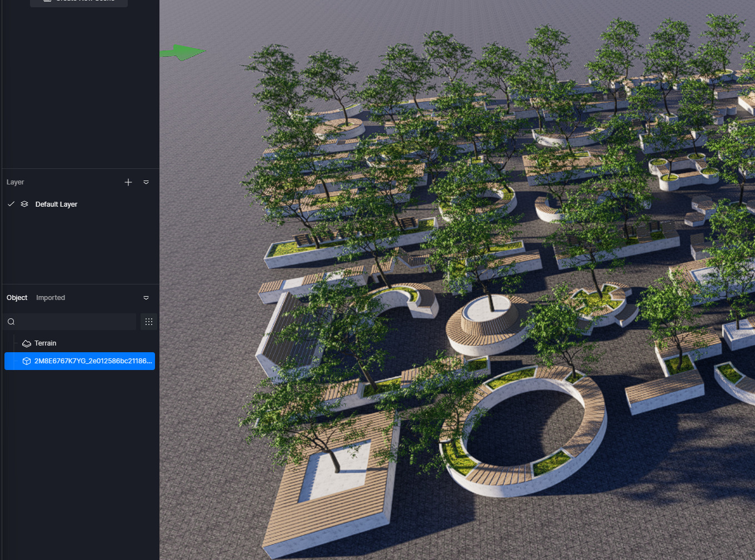Select the 2M8E6767K7YG model name
Viewport: 755px width, 560px height.
[93, 361]
